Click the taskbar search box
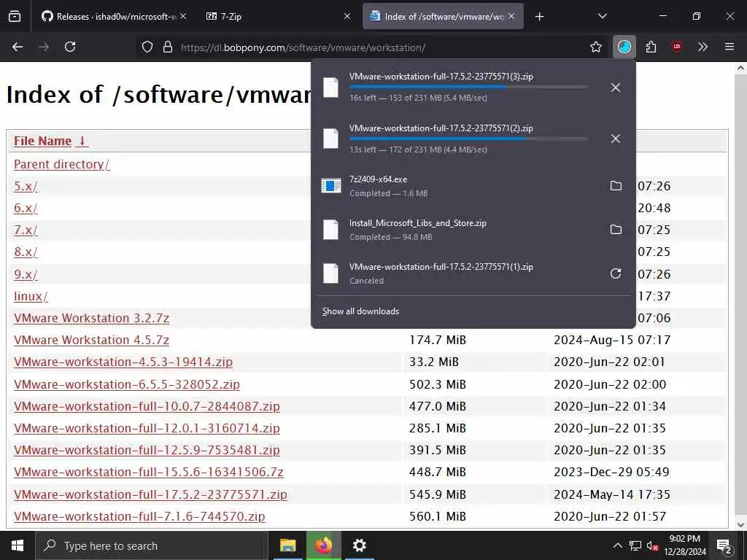The height and width of the screenshot is (560, 747). (152, 545)
